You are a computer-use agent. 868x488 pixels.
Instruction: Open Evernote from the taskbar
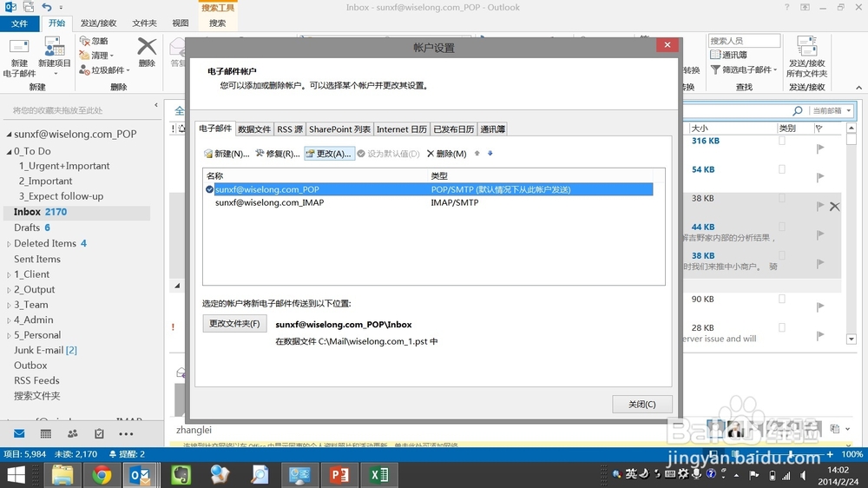181,475
